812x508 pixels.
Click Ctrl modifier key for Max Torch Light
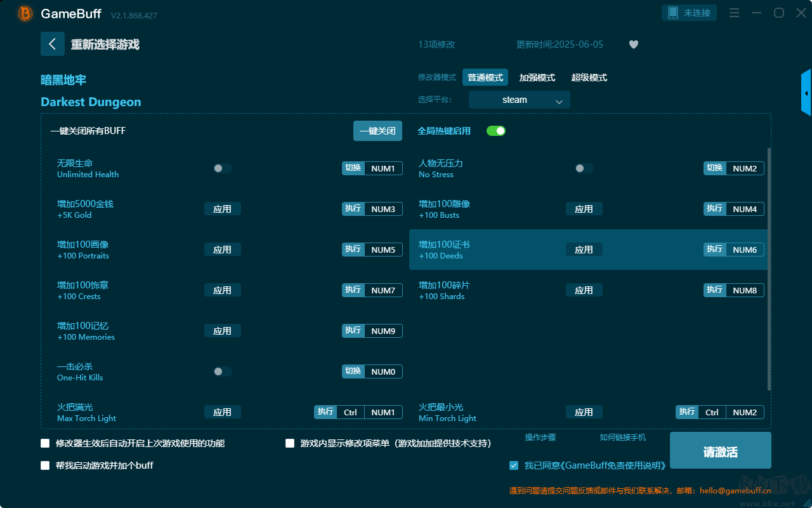pos(350,412)
